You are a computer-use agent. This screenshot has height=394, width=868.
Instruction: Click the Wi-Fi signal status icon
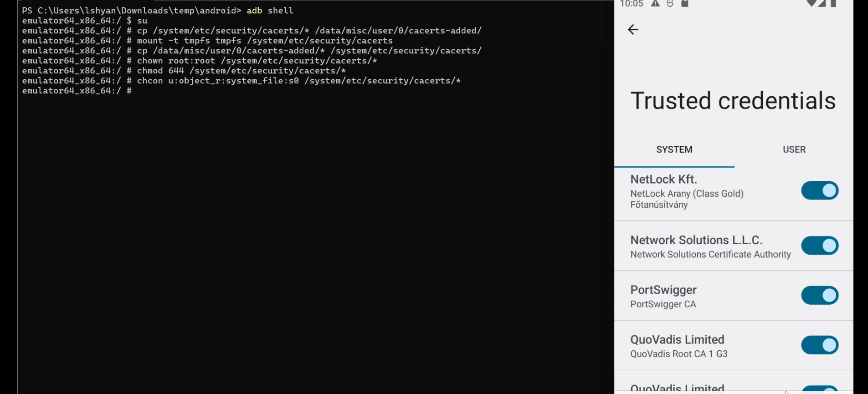tap(811, 4)
